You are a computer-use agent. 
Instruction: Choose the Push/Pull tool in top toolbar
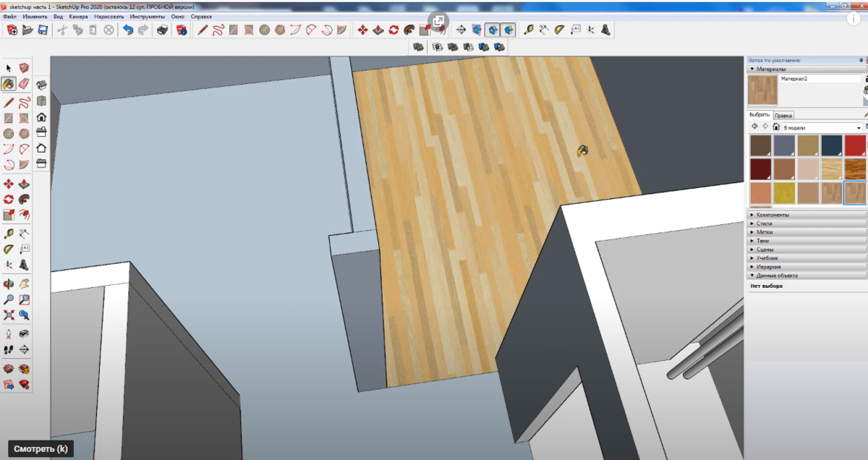coord(378,30)
